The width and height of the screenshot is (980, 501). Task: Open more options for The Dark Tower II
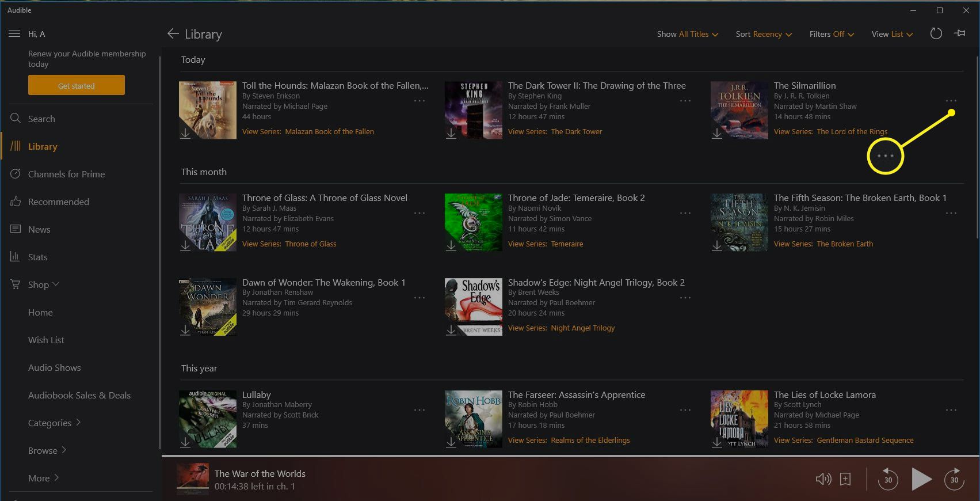click(685, 101)
